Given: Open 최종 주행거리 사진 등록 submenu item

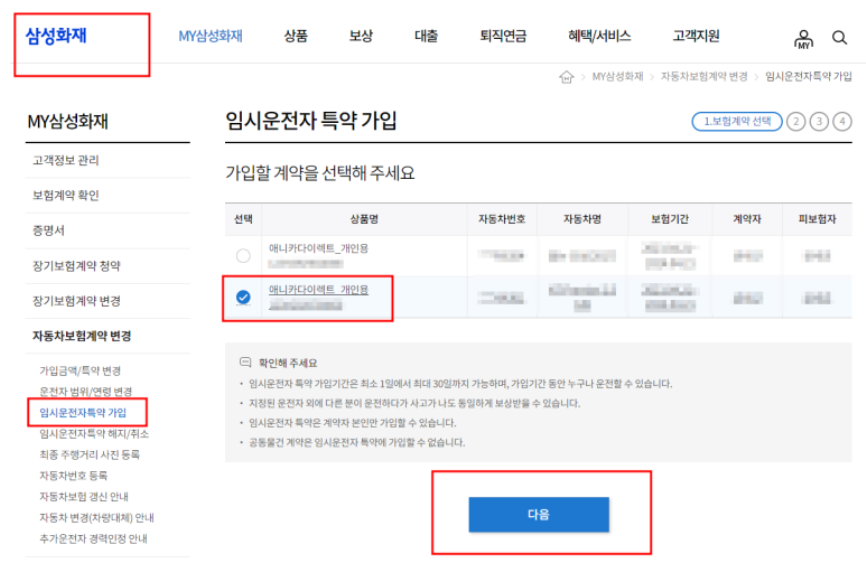Looking at the screenshot, I should [89, 455].
